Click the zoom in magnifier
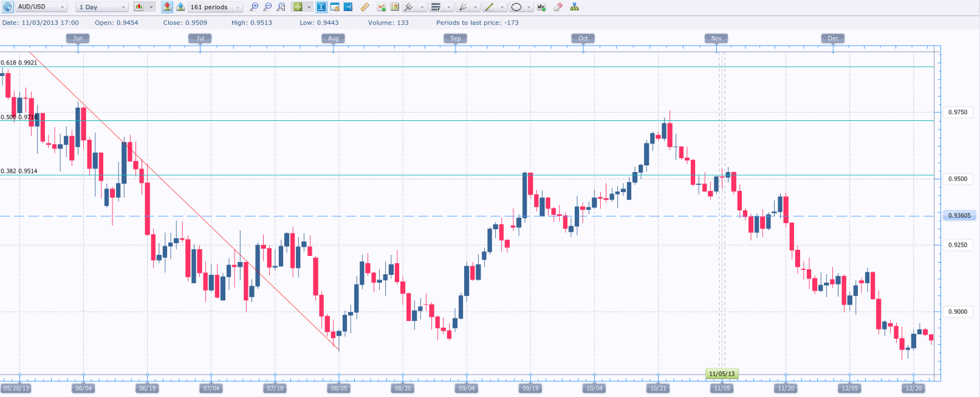Screen dimensions: 980x397 pos(254,7)
